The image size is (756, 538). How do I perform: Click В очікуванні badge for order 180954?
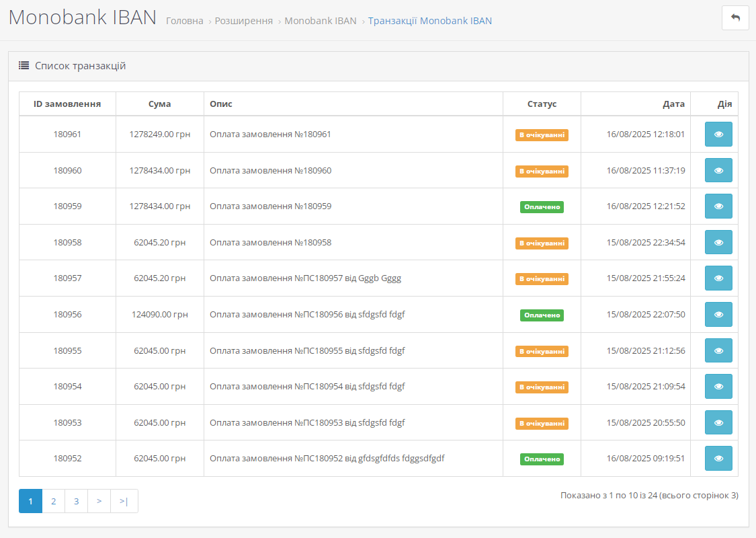coord(542,387)
